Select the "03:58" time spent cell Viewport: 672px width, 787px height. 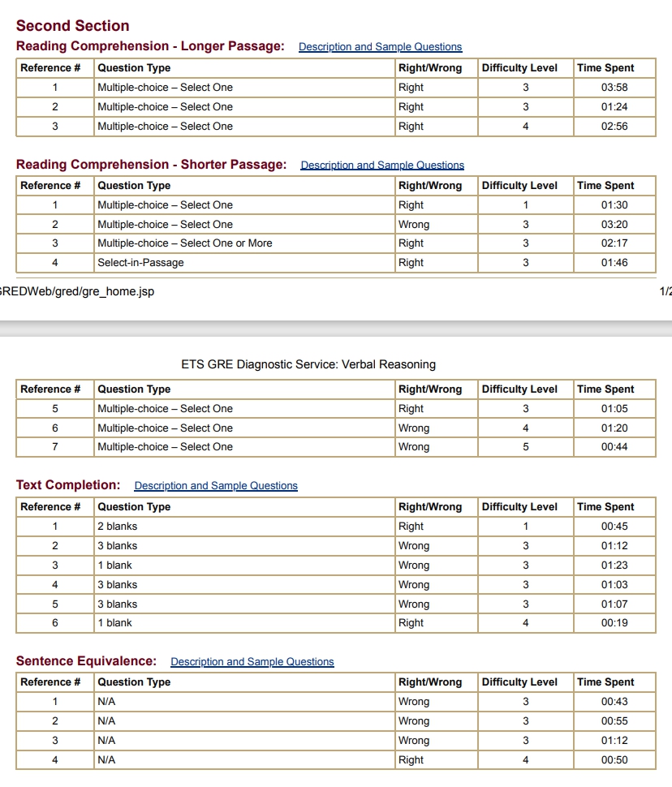click(614, 88)
